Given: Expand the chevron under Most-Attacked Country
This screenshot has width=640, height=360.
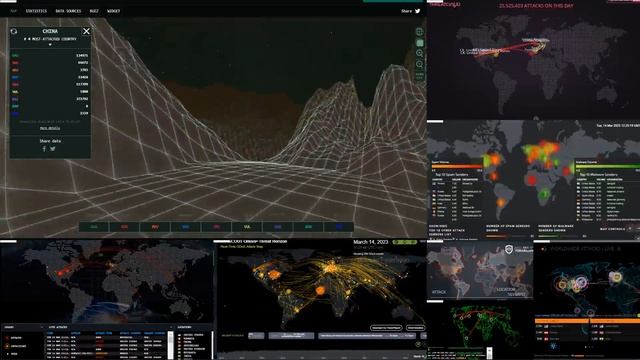Looking at the screenshot, I should (50, 44).
